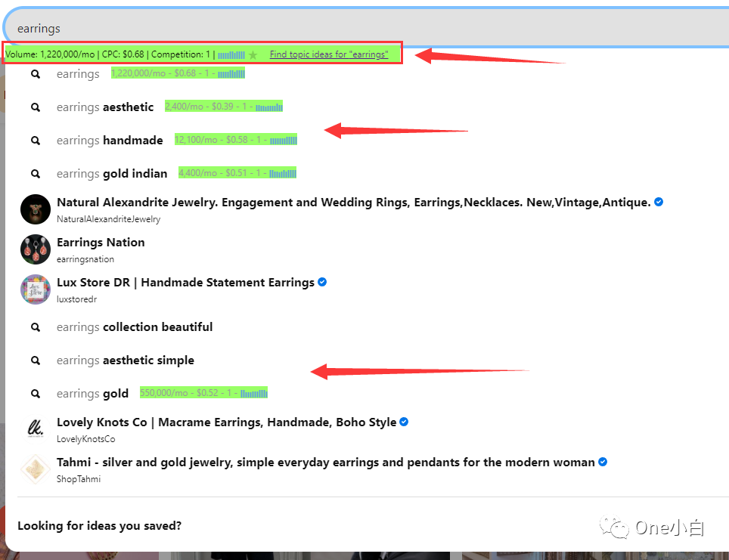729x560 pixels.
Task: Select the "earrings" search suggestion
Action: pyautogui.click(x=78, y=74)
